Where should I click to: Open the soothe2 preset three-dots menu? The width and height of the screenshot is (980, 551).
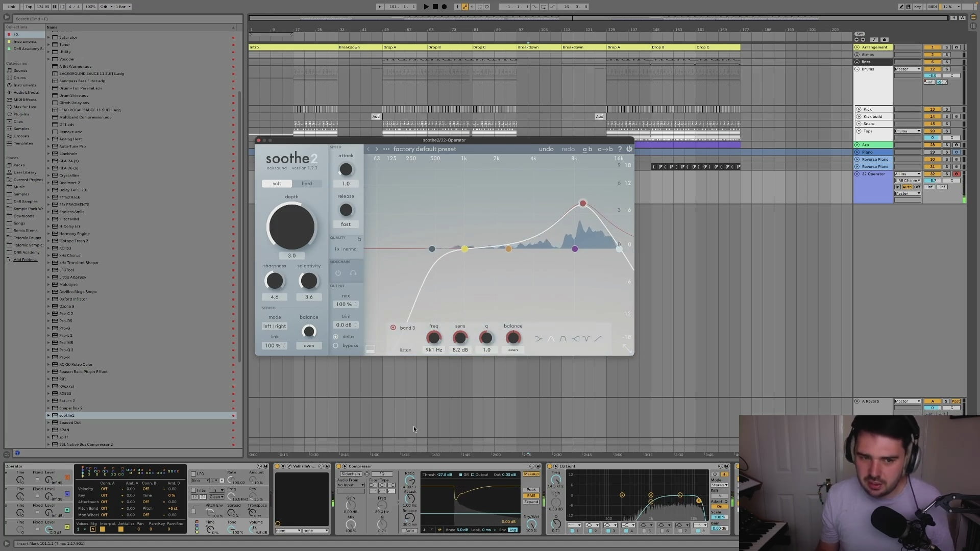386,149
